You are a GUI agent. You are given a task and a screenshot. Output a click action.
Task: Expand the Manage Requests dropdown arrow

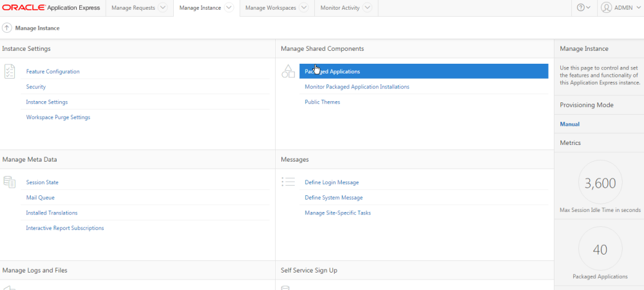coord(162,8)
